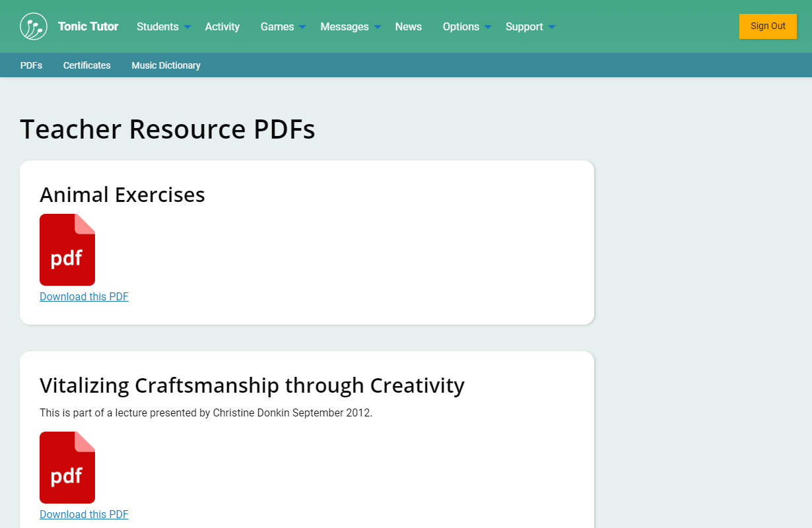
Task: Expand the Messages dropdown arrow
Action: [x=378, y=27]
